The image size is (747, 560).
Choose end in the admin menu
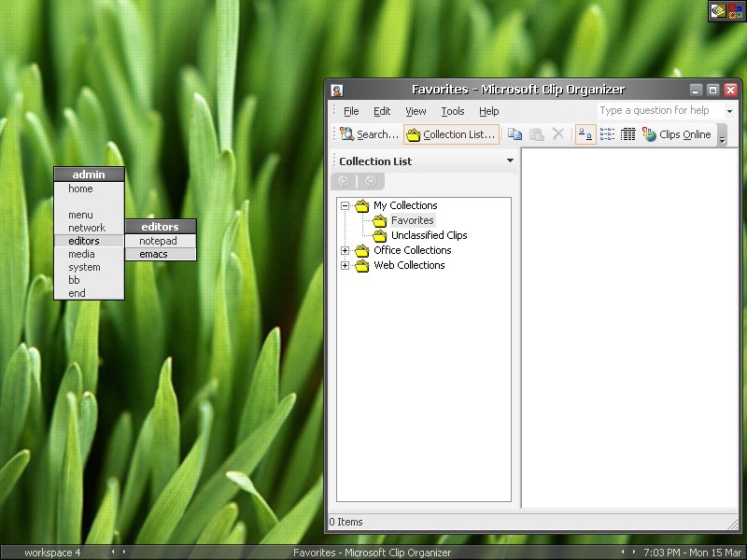point(89,293)
